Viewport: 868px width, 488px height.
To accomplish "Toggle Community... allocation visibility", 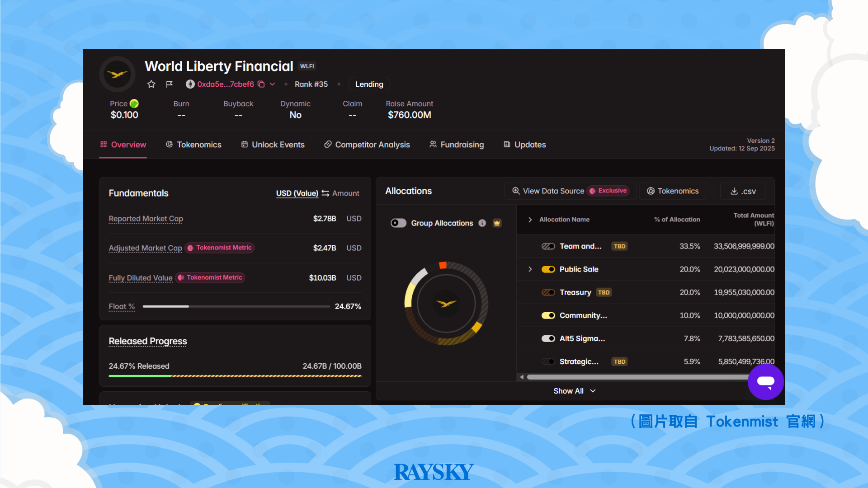I will pos(548,315).
